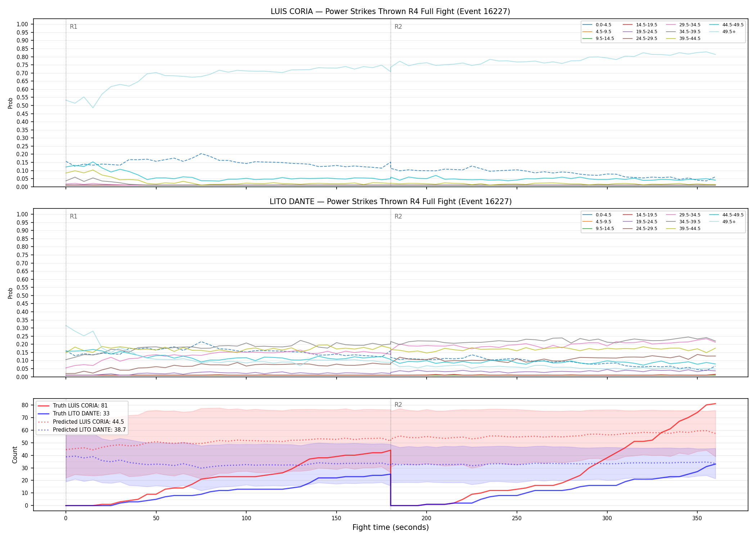Select '0.0-4.5' legend entry in LUIS CORIA chart
This screenshot has height=540, width=756.
[x=597, y=25]
